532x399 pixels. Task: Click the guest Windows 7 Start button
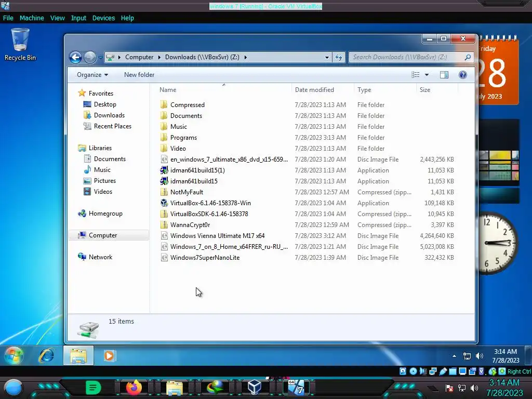pos(14,355)
